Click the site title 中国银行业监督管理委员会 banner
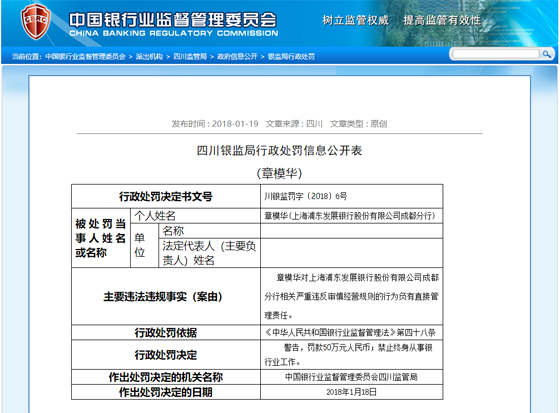This screenshot has height=413, width=560. point(173,20)
